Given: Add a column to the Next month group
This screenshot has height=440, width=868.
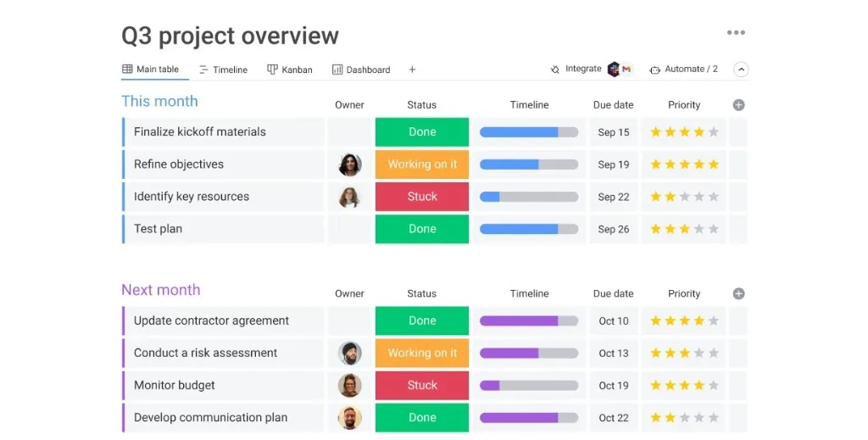Looking at the screenshot, I should tap(738, 294).
